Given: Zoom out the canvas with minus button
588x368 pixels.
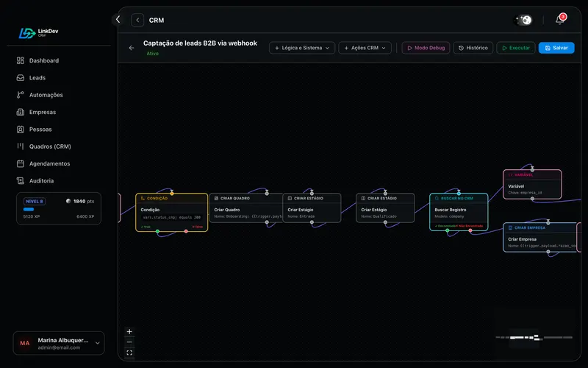Looking at the screenshot, I should [x=129, y=342].
